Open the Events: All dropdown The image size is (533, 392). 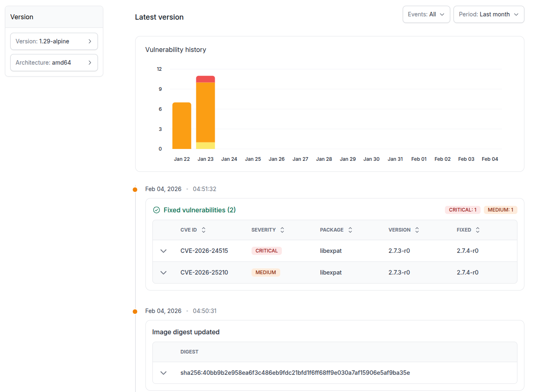click(x=426, y=14)
